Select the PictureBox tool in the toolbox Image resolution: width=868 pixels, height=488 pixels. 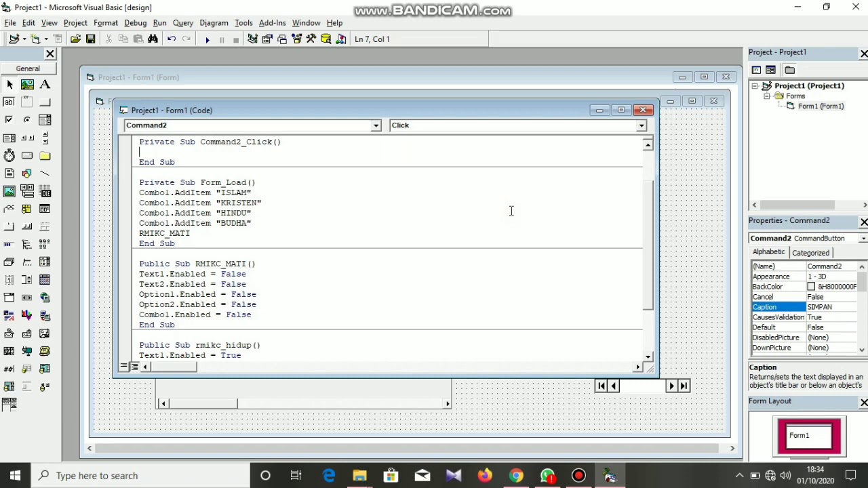[27, 85]
